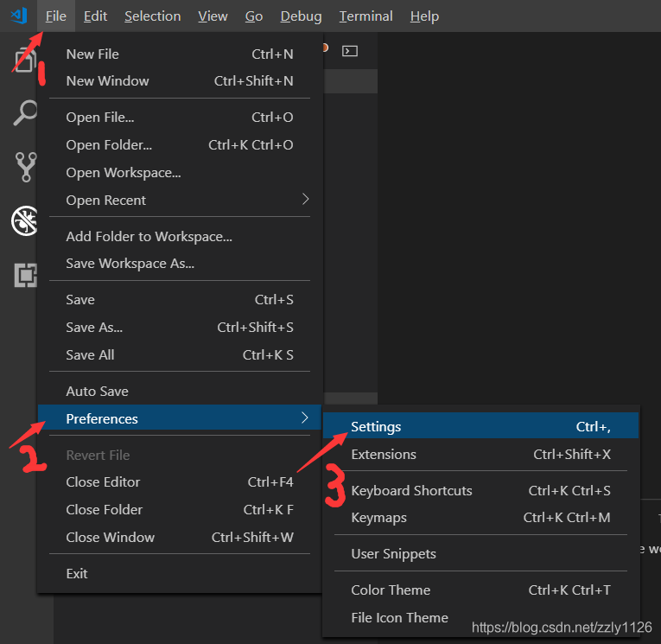Image resolution: width=661 pixels, height=644 pixels.
Task: Open the View menu
Action: (x=213, y=16)
